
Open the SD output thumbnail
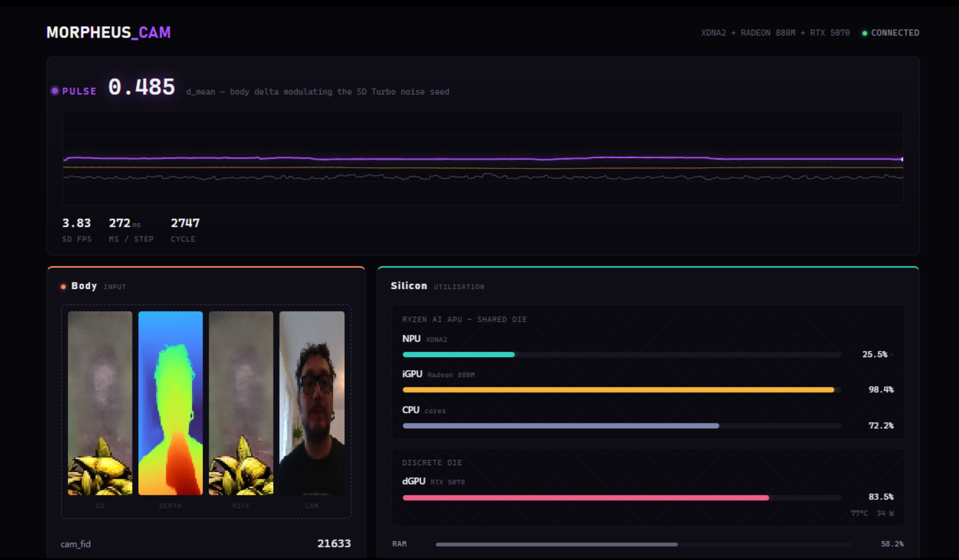tap(100, 403)
